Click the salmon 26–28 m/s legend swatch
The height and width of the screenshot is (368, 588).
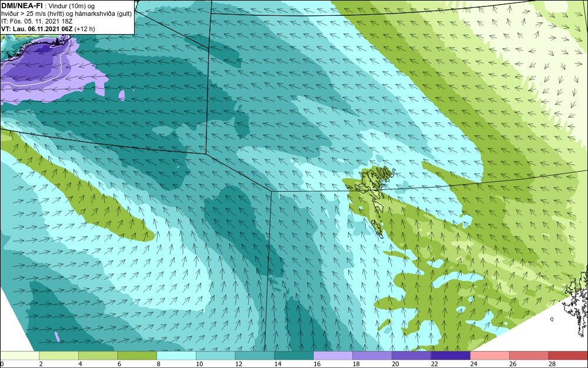(529, 356)
